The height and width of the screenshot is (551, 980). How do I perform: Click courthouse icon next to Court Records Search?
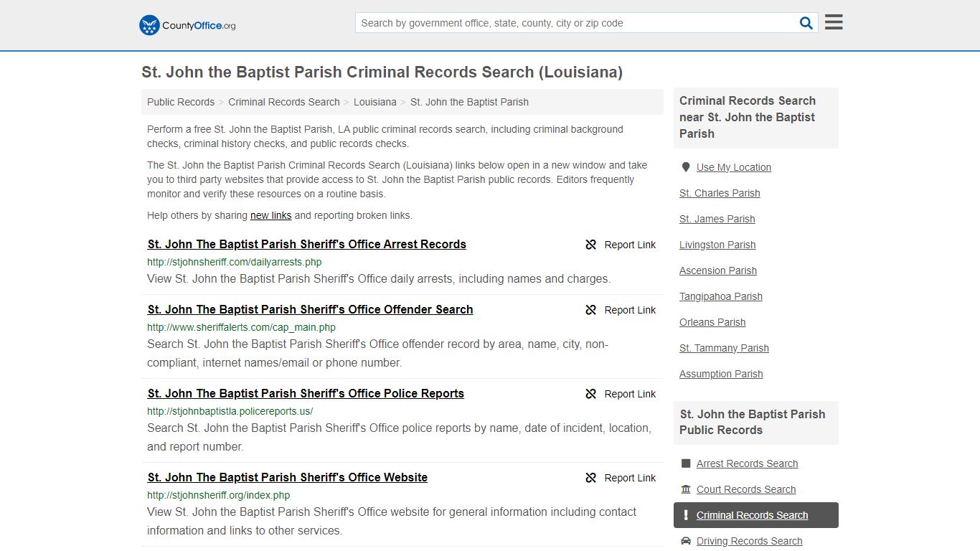pos(686,489)
